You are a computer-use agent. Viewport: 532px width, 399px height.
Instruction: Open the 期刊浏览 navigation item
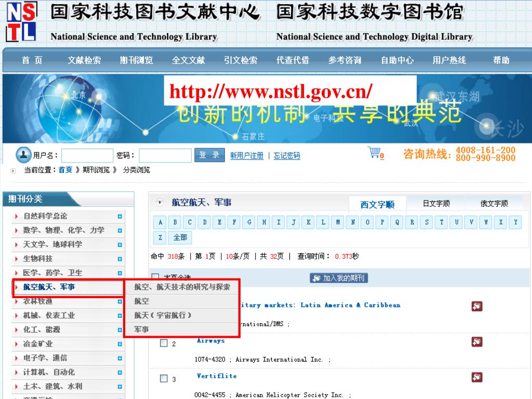(x=136, y=60)
